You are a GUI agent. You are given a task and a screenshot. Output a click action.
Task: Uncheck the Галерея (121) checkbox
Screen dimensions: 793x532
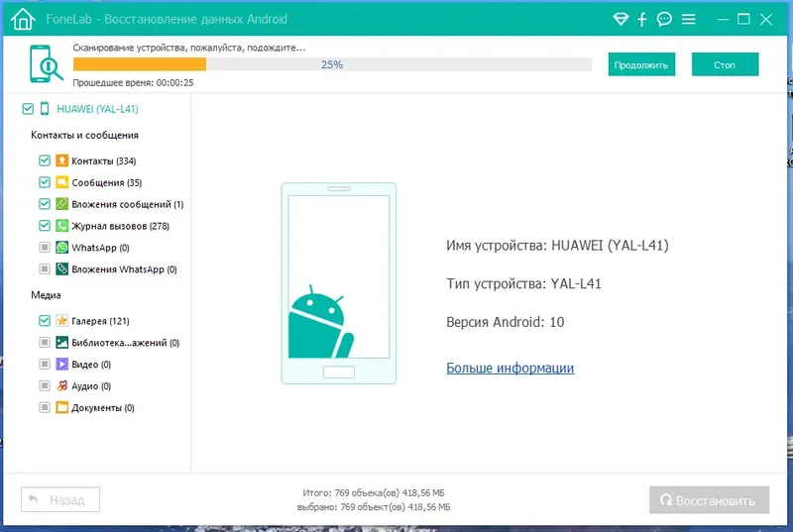pyautogui.click(x=45, y=321)
